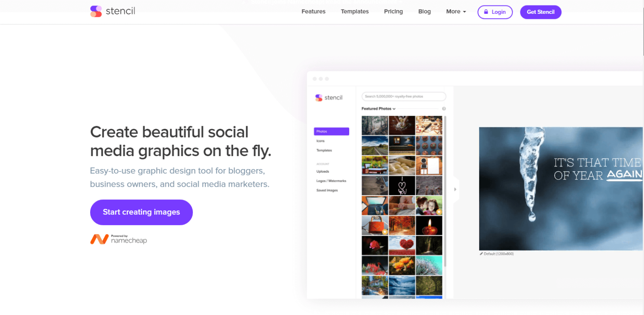This screenshot has width=644, height=315.
Task: Click the help question mark beside Featured Photos
Action: click(x=444, y=108)
